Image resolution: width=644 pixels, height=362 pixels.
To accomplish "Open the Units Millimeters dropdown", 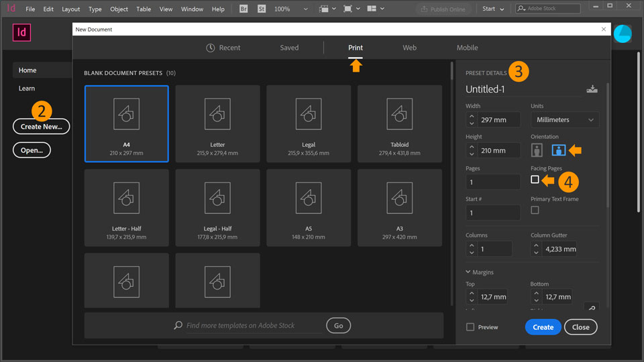I will 565,120.
